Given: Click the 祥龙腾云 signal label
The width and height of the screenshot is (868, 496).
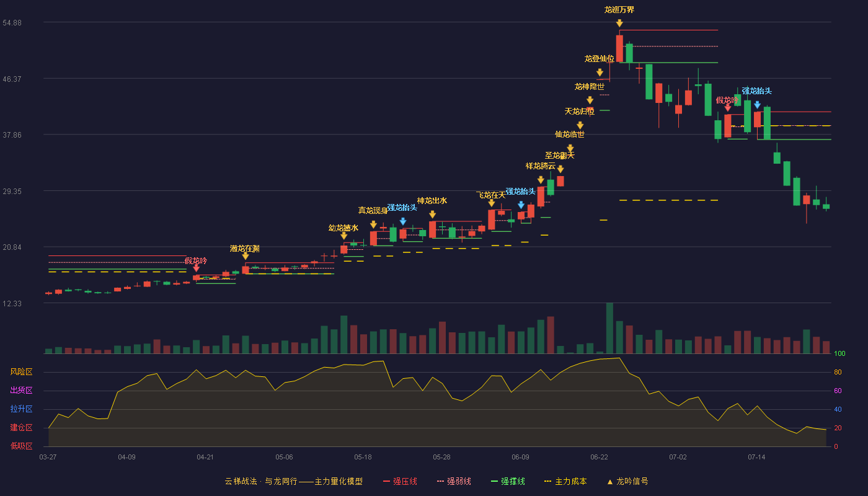Looking at the screenshot, I should click(541, 166).
